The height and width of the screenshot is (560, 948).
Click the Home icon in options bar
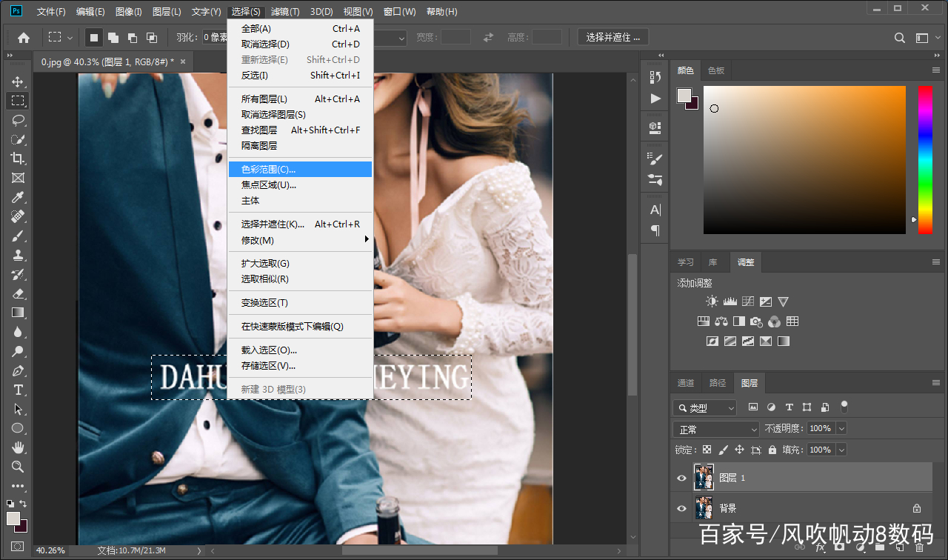tap(24, 37)
